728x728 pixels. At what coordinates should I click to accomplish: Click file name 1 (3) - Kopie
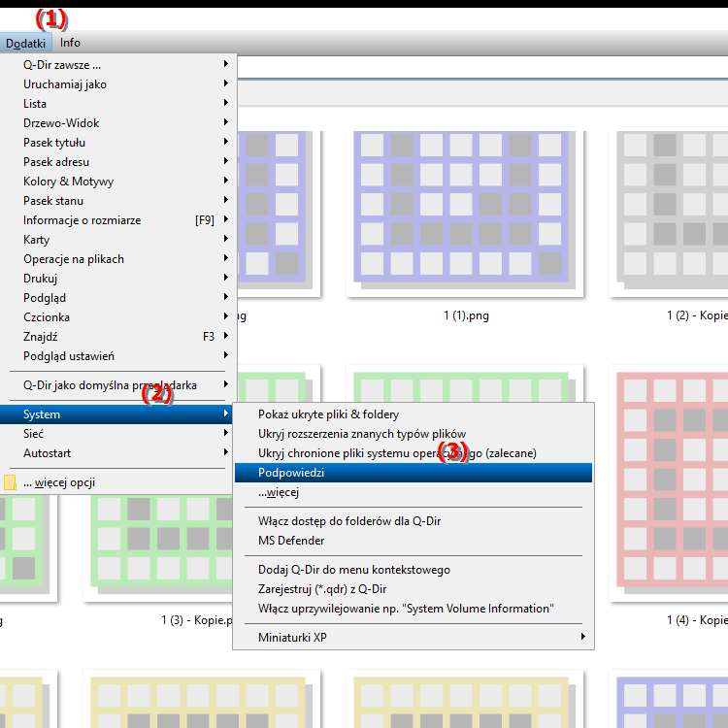[x=197, y=620]
